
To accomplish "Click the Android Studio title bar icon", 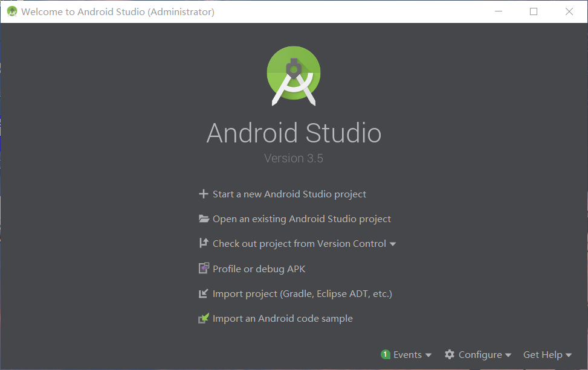I will point(12,11).
